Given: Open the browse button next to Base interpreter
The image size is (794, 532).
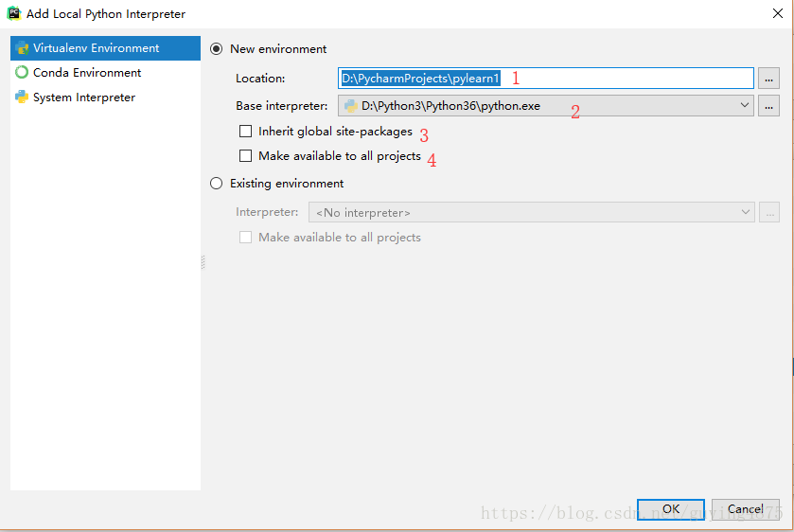Looking at the screenshot, I should coord(768,106).
